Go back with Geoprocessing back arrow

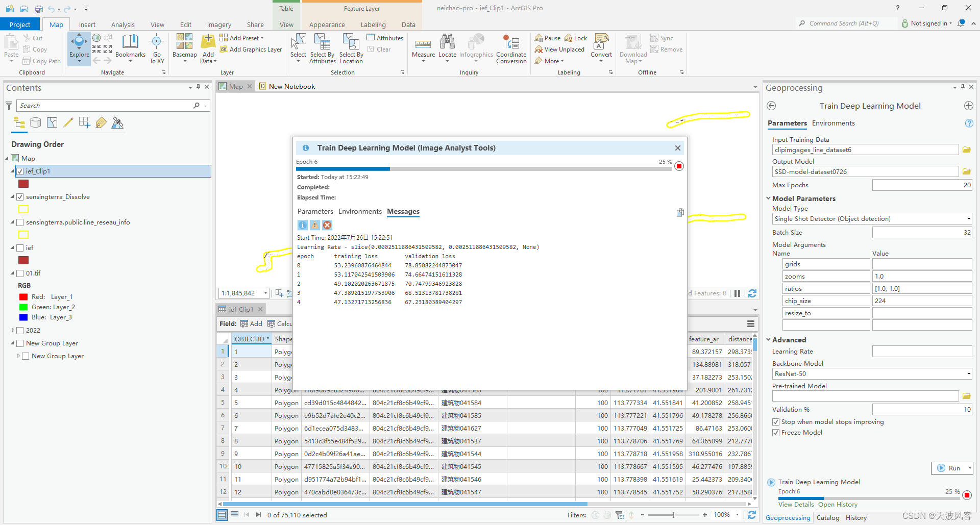tap(771, 106)
